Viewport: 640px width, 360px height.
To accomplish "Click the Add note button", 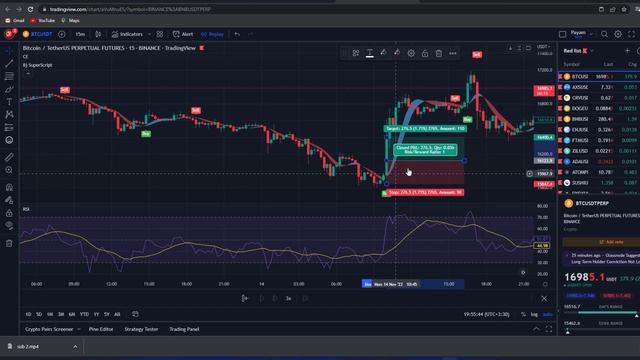I will [611, 242].
